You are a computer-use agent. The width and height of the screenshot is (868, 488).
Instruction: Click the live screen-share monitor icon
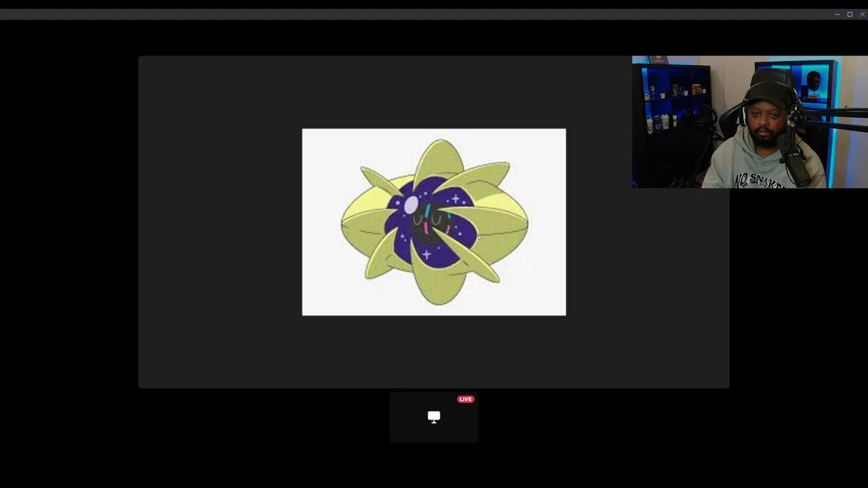(x=434, y=417)
